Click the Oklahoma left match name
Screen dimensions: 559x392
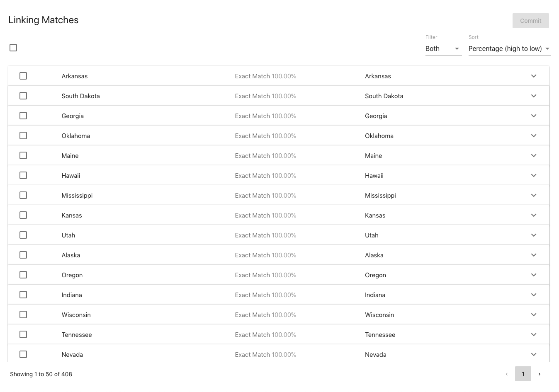coord(76,136)
